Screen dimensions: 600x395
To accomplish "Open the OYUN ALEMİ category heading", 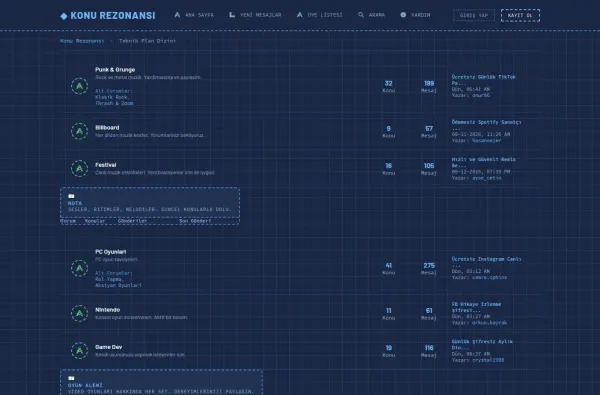I will click(85, 385).
